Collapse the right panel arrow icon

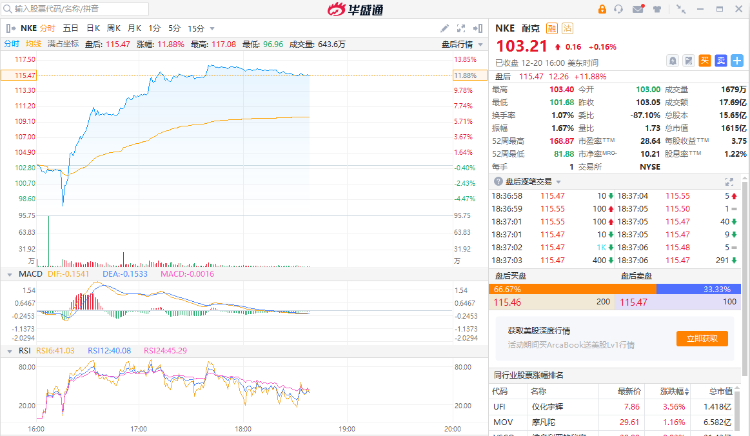pyautogui.click(x=477, y=28)
